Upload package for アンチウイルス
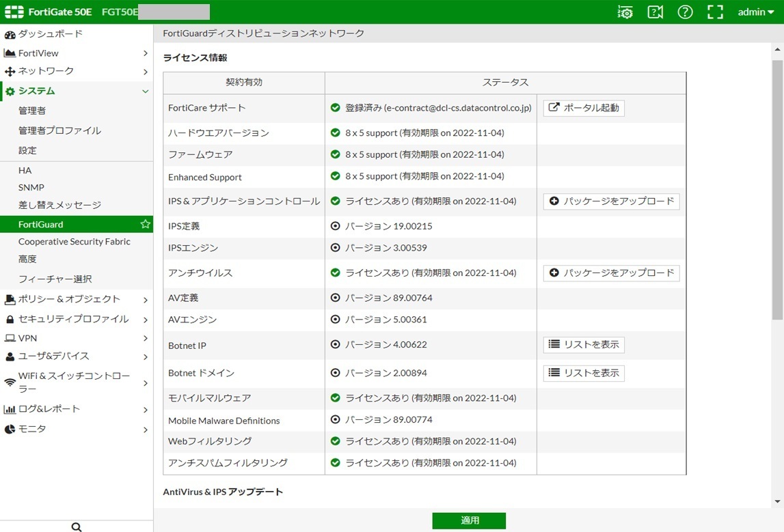The width and height of the screenshot is (784, 532). point(611,272)
